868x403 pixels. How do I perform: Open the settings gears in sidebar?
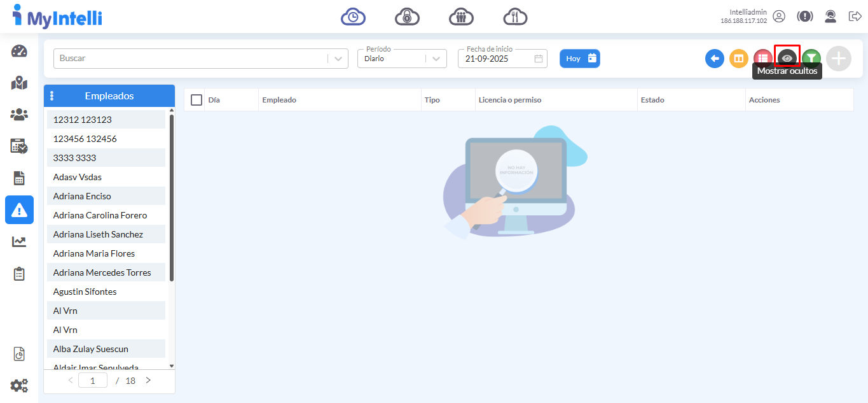pos(19,385)
